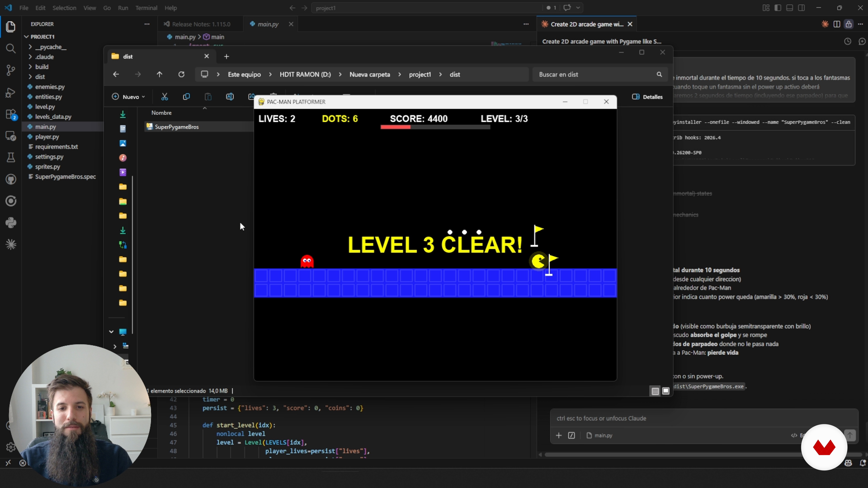The image size is (868, 488).
Task: Open the Help menu
Action: point(170,8)
